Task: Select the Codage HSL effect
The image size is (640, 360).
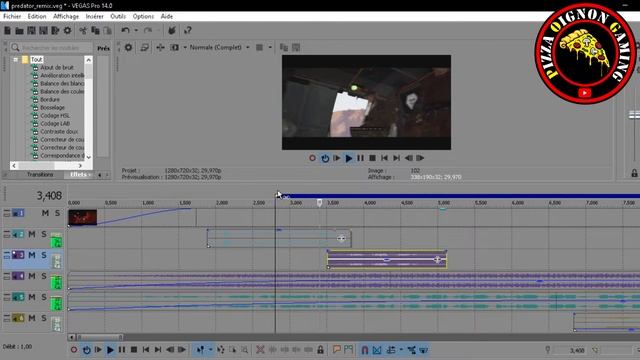Action: tap(55, 116)
